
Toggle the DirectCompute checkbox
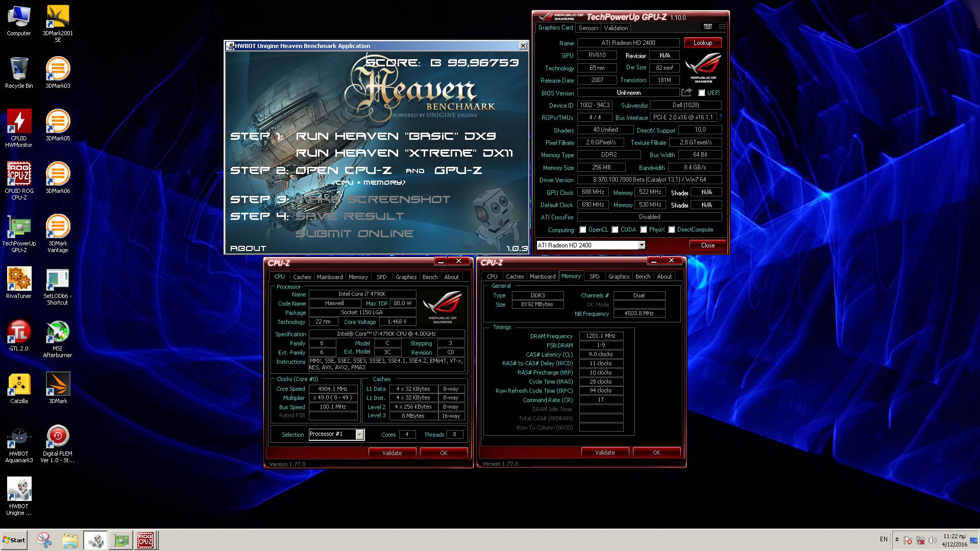672,230
